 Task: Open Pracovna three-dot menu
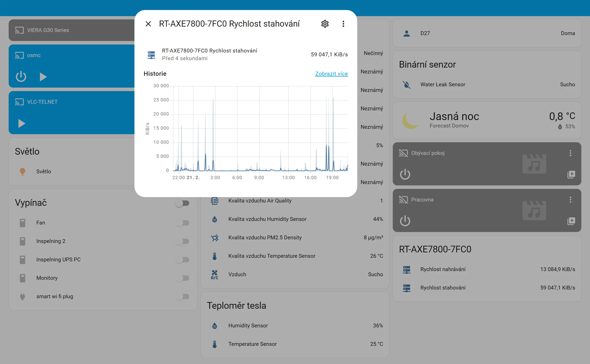(570, 200)
